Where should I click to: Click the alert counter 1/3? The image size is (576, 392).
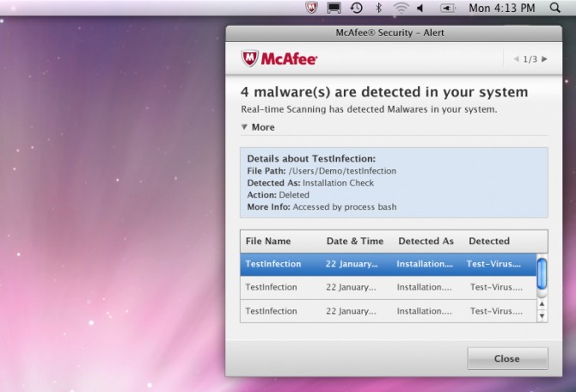(x=530, y=59)
